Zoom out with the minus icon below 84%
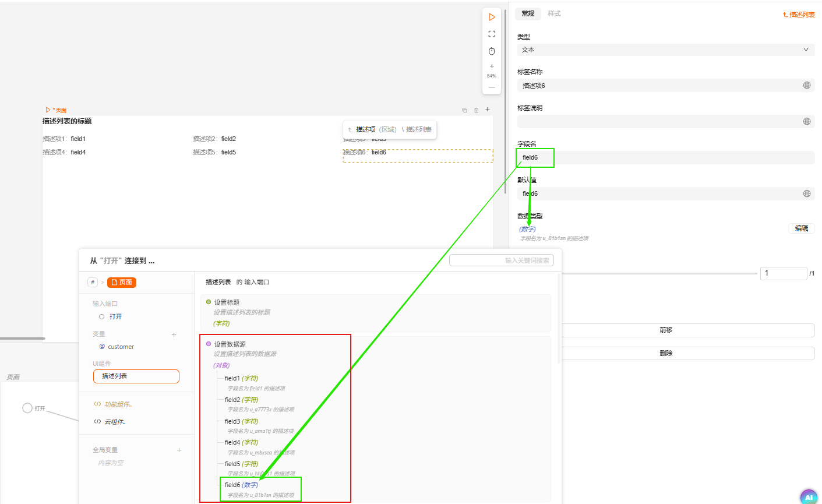 pos(492,87)
